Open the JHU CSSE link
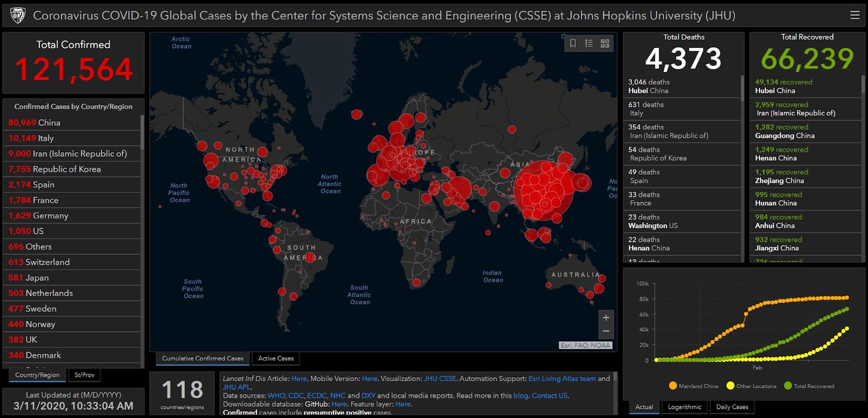Viewport: 868px width, 418px height. 440,378
